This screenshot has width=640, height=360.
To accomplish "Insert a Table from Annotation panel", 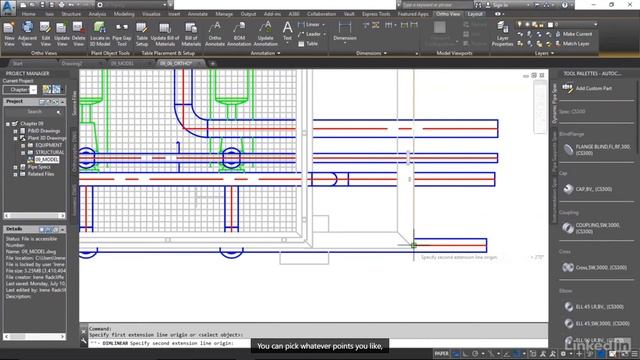I will pos(308,44).
